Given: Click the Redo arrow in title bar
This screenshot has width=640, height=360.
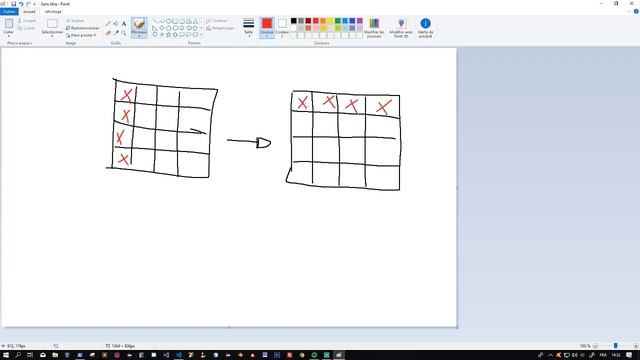Looking at the screenshot, I should tap(28, 4).
